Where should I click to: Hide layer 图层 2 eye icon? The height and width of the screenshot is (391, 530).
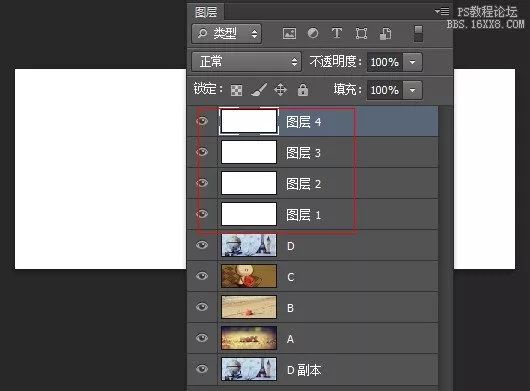click(202, 183)
